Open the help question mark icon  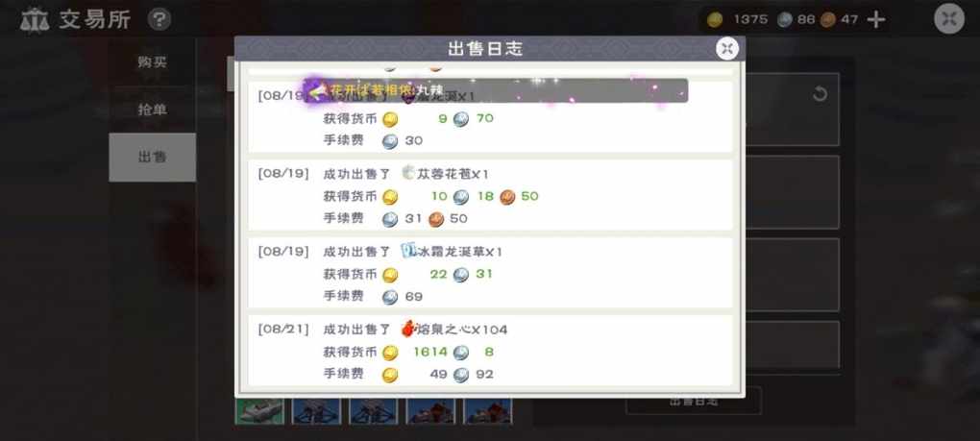159,19
